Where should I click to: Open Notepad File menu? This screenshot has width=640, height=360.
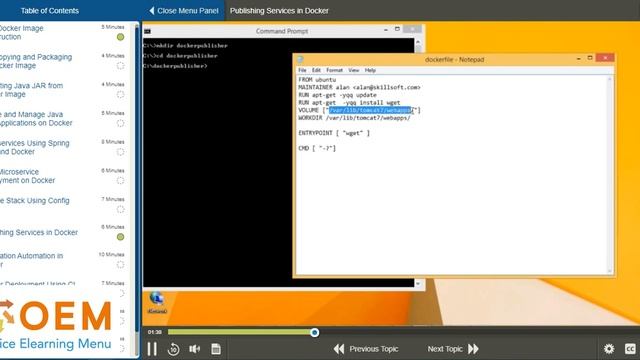coord(302,70)
